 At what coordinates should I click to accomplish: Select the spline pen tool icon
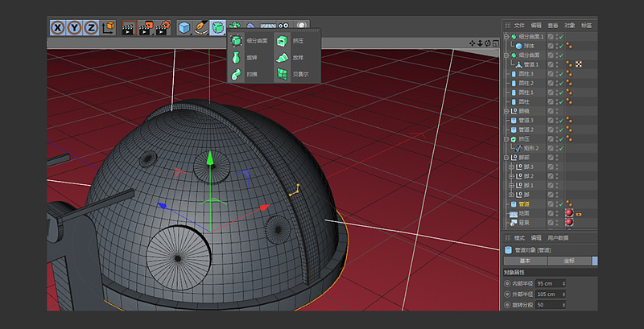[x=201, y=27]
